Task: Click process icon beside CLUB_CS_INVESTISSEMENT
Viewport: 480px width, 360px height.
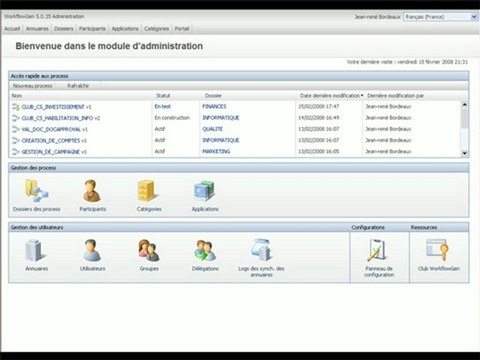Action: (x=16, y=107)
